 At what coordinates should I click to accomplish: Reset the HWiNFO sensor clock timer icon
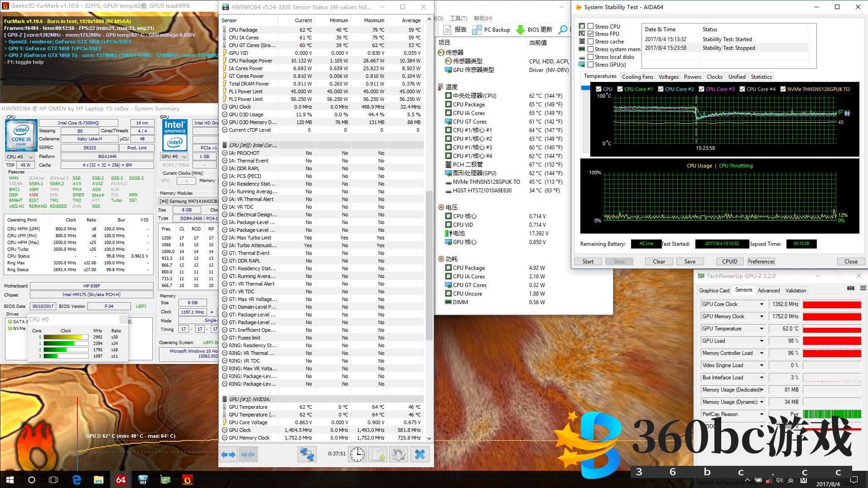tap(357, 454)
